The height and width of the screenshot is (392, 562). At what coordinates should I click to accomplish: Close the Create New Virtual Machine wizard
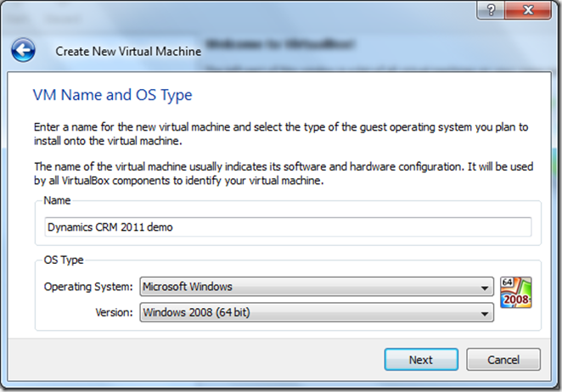tap(531, 9)
